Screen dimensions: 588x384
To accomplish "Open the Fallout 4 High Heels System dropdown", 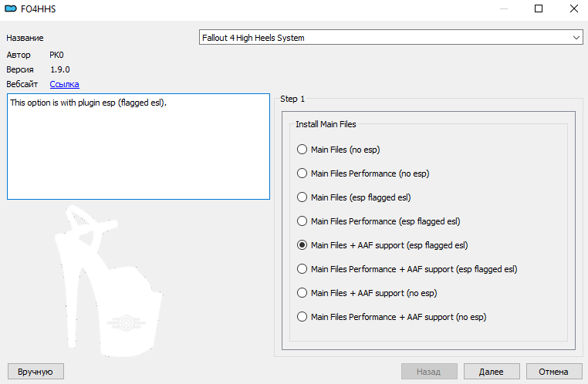I will coord(390,38).
